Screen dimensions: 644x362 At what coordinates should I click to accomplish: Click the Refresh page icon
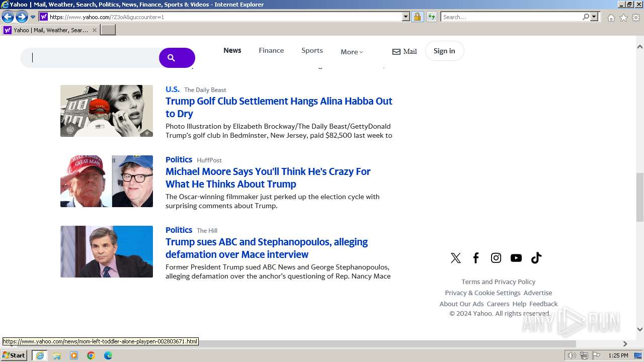point(432,17)
